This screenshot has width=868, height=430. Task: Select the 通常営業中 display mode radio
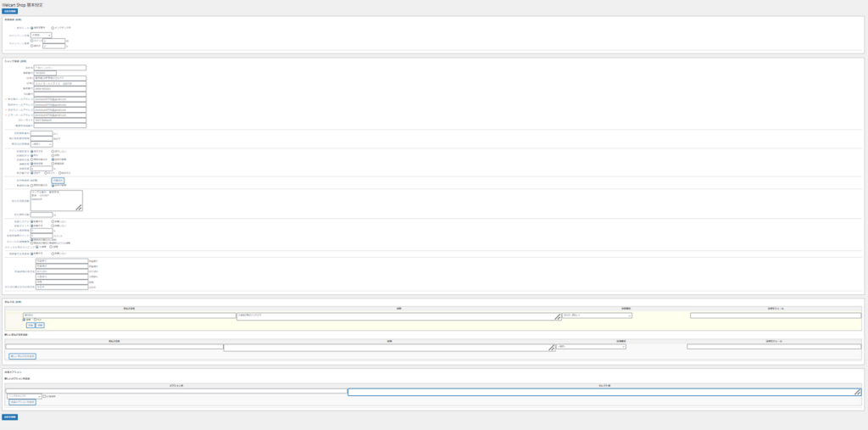[x=32, y=27]
